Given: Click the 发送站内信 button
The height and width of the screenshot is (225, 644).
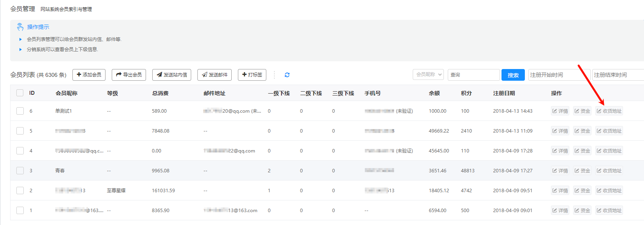Looking at the screenshot, I should click(x=172, y=75).
